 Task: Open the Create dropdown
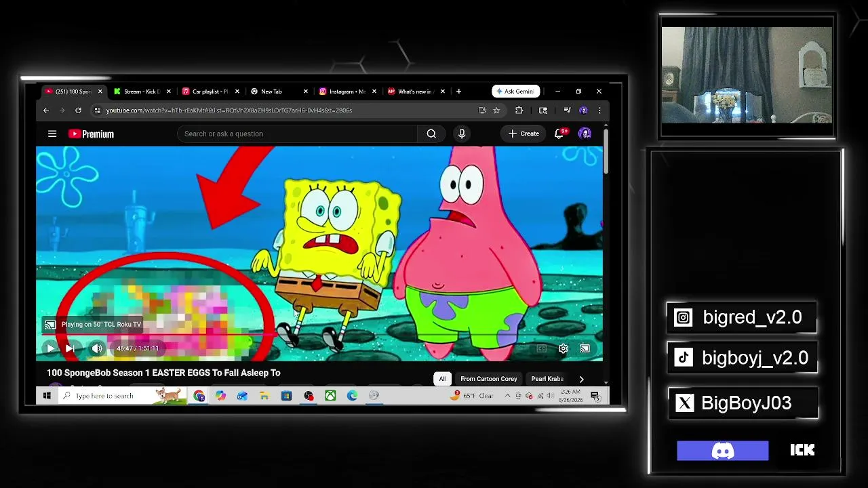[x=524, y=134]
